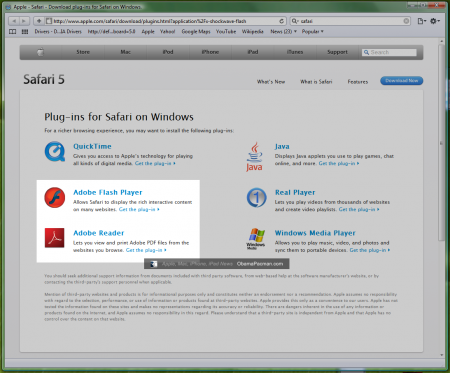Open the settings gear menu
Screen dimensions: 450x373
(x=435, y=21)
